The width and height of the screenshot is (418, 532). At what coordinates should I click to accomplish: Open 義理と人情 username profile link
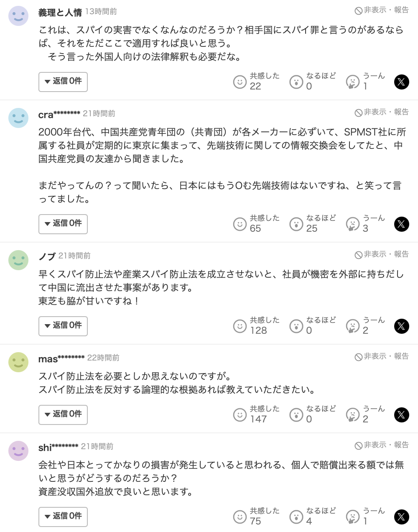click(x=60, y=13)
